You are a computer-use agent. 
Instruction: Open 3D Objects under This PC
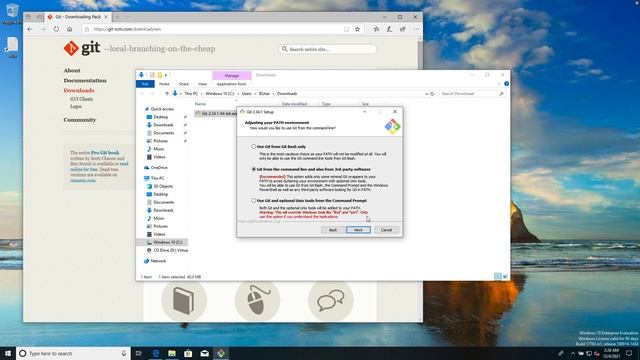[x=163, y=186]
